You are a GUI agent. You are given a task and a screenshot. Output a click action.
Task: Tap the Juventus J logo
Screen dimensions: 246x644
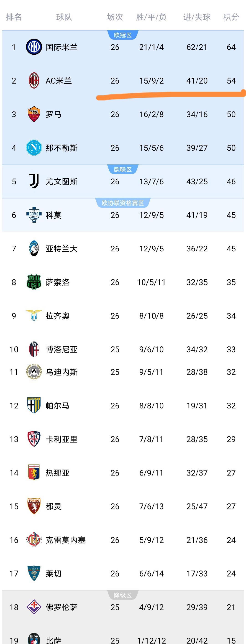tap(34, 181)
